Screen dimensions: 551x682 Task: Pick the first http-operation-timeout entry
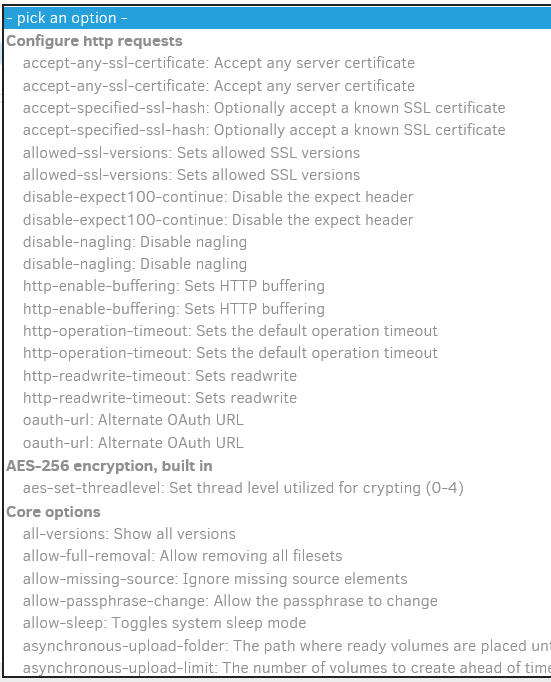(277, 331)
